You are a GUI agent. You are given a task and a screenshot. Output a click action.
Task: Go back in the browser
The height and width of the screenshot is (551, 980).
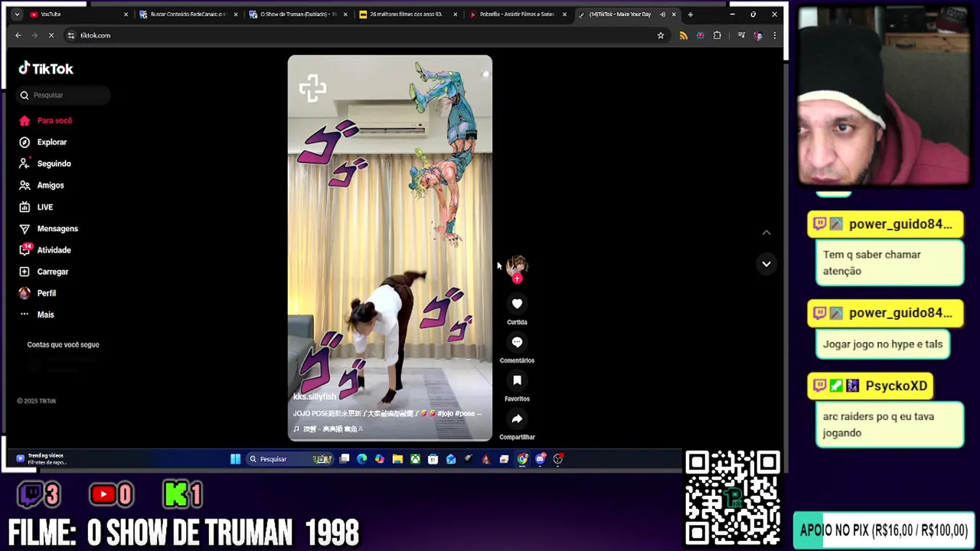pos(18,35)
